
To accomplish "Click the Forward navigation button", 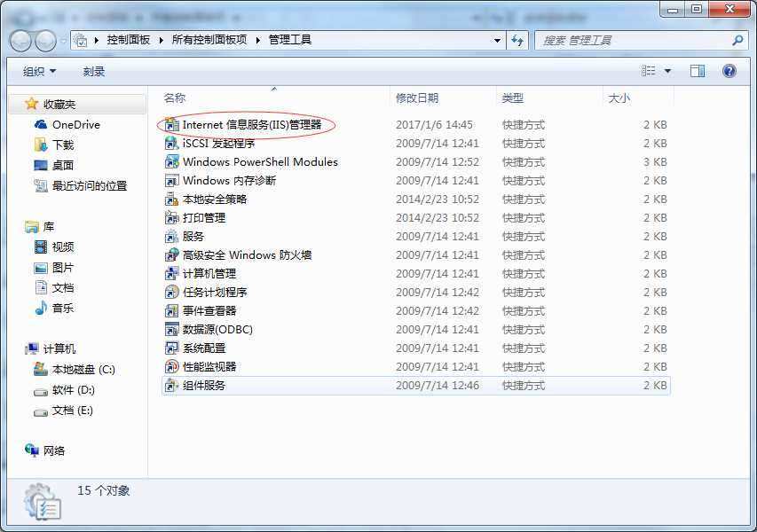I will pyautogui.click(x=46, y=41).
